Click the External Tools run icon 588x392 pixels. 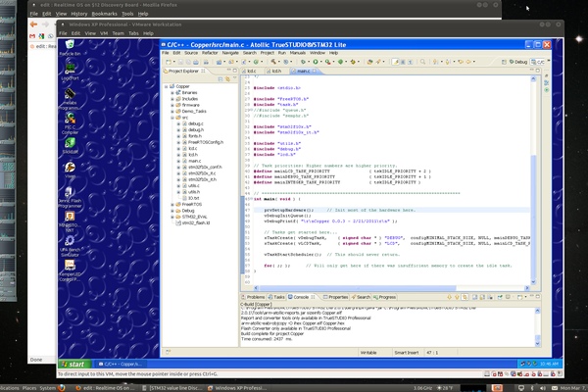tap(327, 62)
